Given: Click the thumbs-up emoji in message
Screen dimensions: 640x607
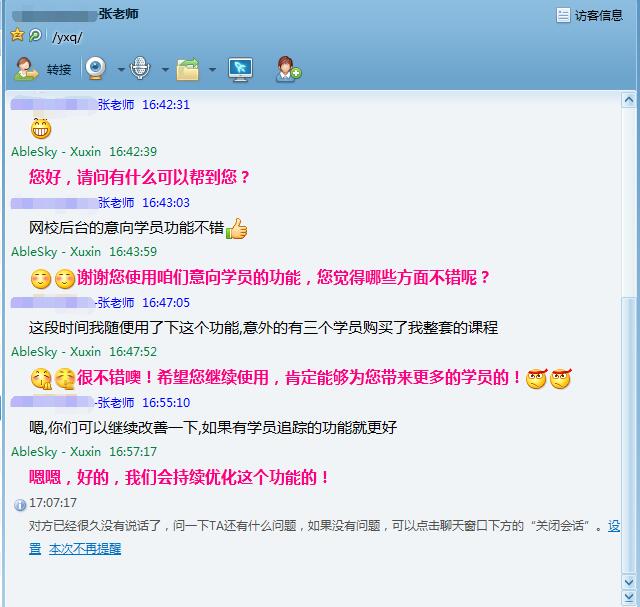Looking at the screenshot, I should pos(236,229).
